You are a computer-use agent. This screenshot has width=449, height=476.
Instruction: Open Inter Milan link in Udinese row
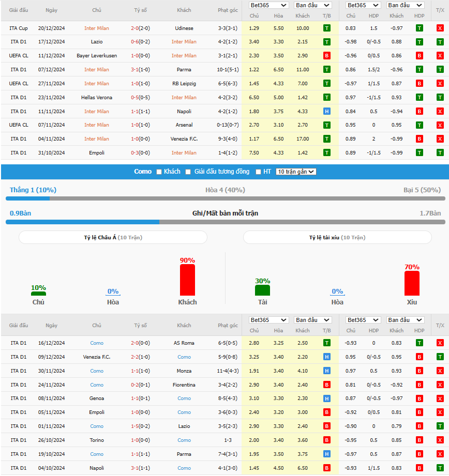point(97,28)
